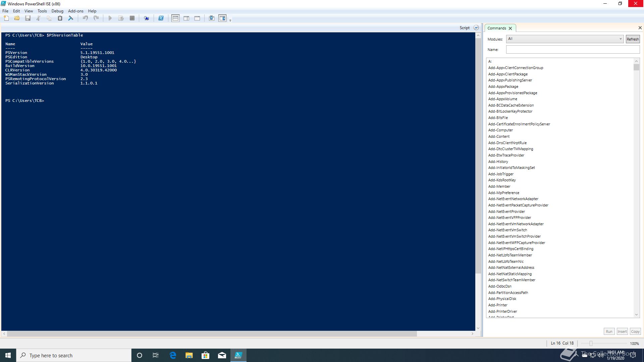Show script pane on top layout
The height and width of the screenshot is (362, 644).
tap(175, 18)
